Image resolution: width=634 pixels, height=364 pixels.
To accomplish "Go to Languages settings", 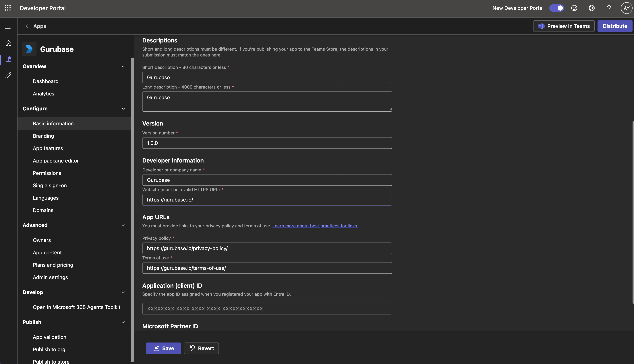I will coord(46,198).
